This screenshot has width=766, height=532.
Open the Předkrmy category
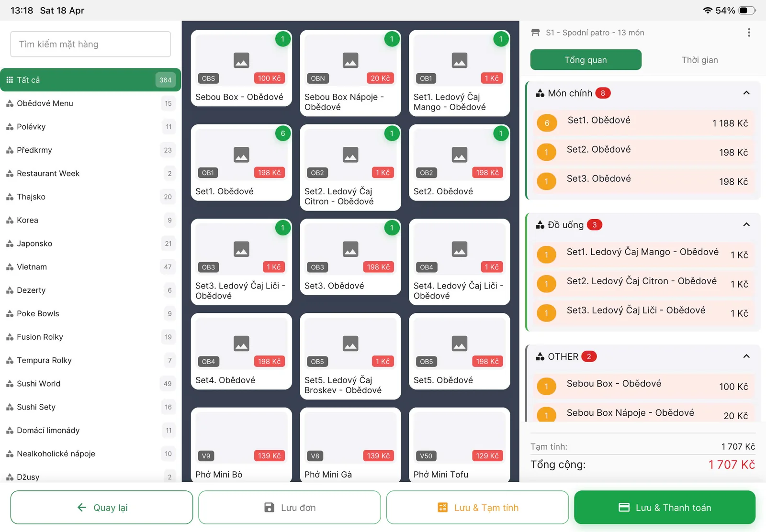click(90, 150)
